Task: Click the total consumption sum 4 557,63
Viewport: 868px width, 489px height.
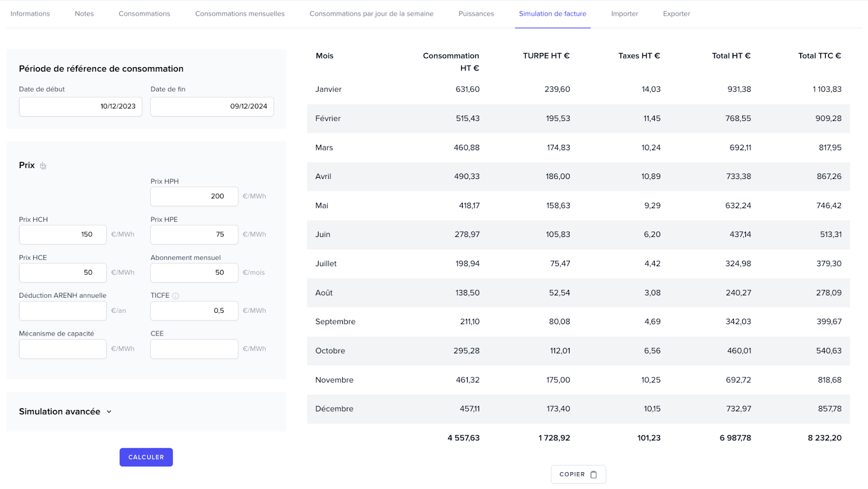Action: [463, 438]
